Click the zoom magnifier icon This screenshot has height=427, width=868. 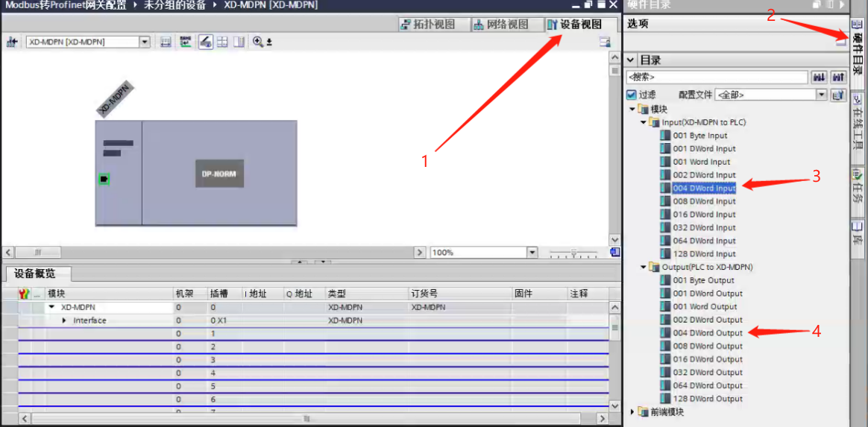[257, 42]
